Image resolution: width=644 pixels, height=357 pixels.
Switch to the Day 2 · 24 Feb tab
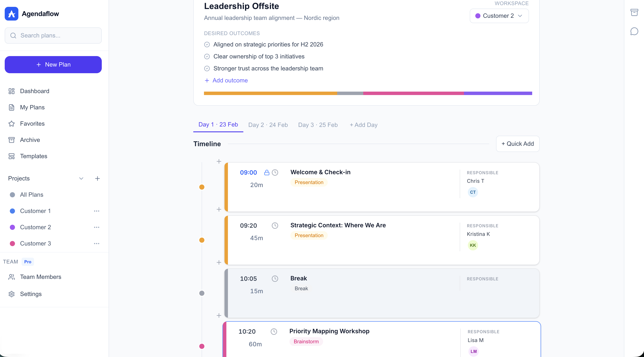click(x=268, y=125)
